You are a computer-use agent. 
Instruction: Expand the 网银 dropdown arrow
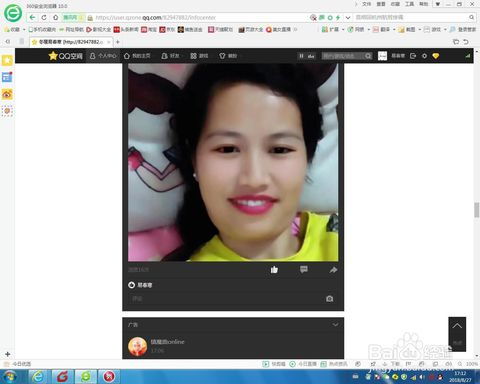tap(369, 30)
